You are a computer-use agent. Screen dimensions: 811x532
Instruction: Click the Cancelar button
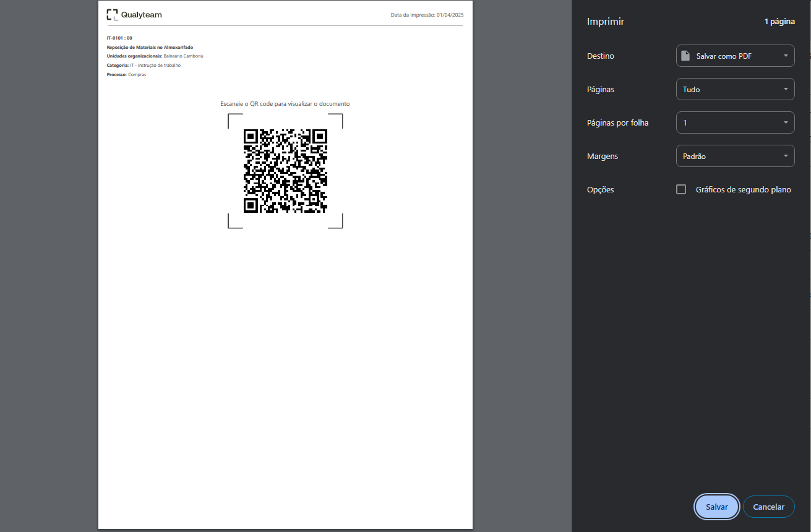point(768,507)
